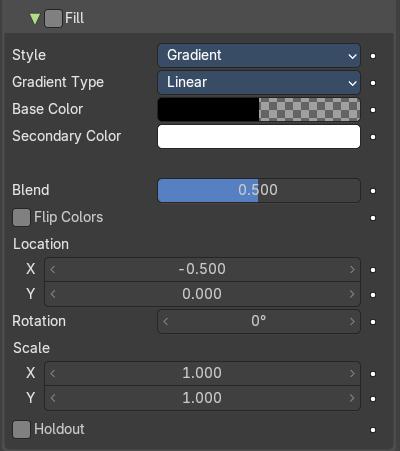
Task: Click the animate dot beside Gradient Type
Action: (x=373, y=83)
